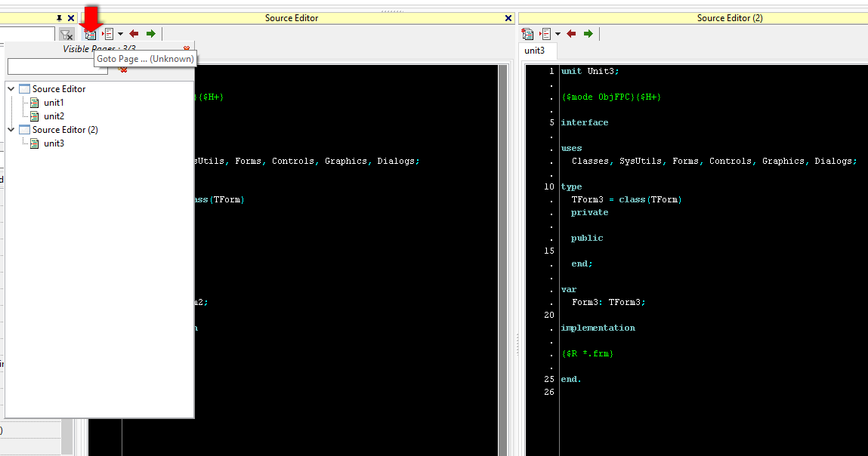Click 'Form3: TForm3;' line in right editor
The image size is (868, 456).
608,302
